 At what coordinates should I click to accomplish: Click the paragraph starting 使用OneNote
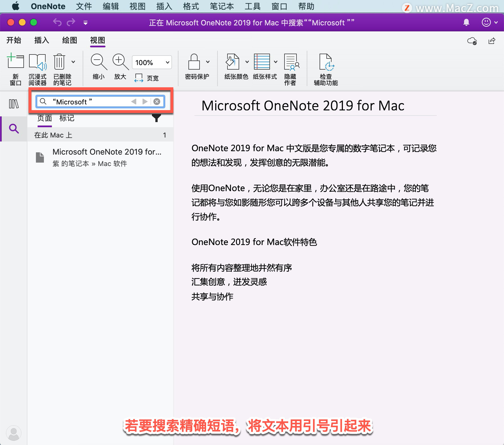pyautogui.click(x=312, y=202)
